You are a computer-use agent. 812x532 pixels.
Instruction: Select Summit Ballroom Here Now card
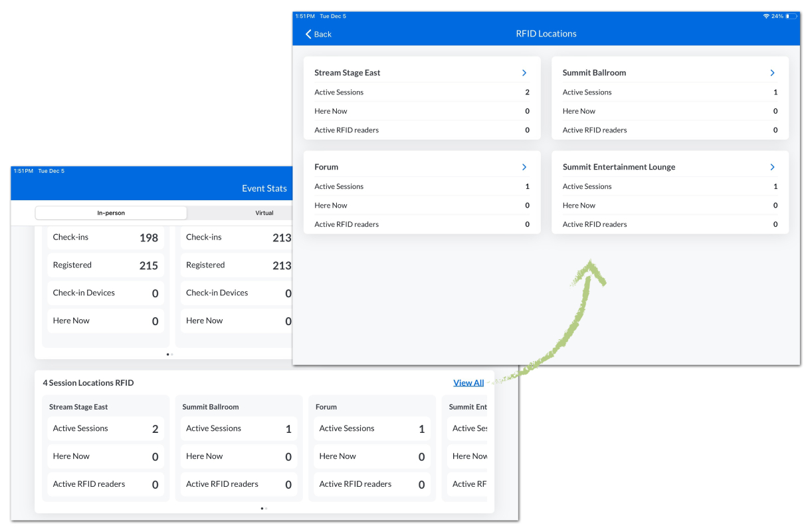pyautogui.click(x=239, y=457)
